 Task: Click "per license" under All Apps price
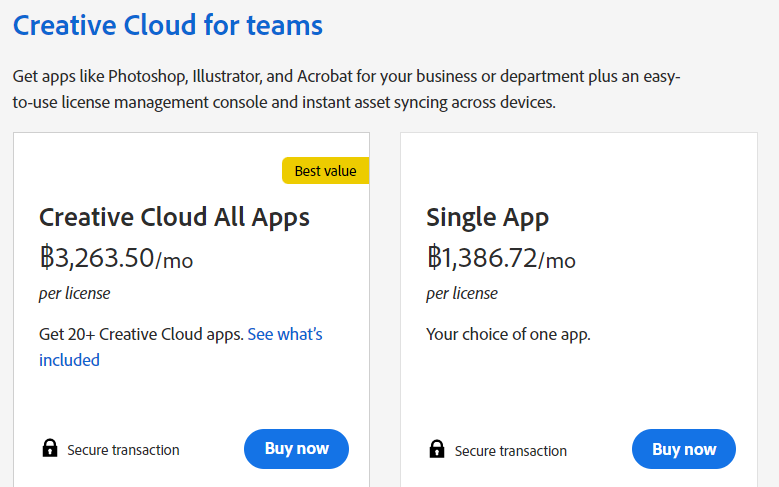click(x=75, y=294)
